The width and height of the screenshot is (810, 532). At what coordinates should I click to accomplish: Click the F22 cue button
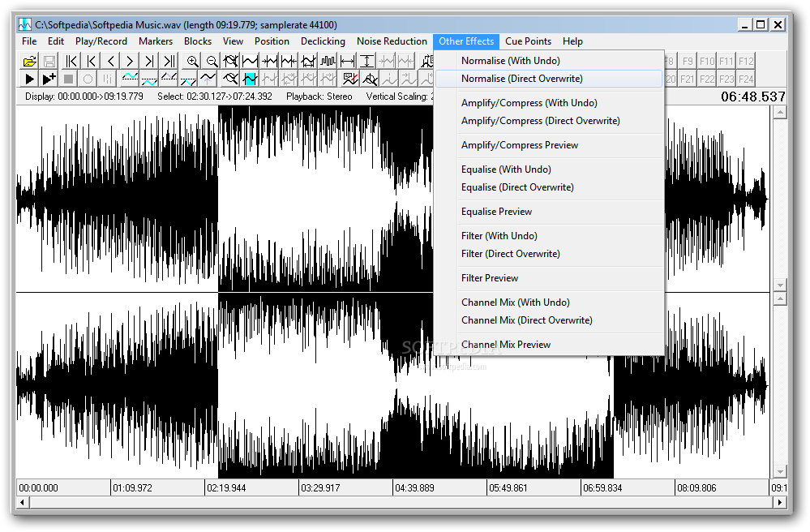tap(707, 79)
